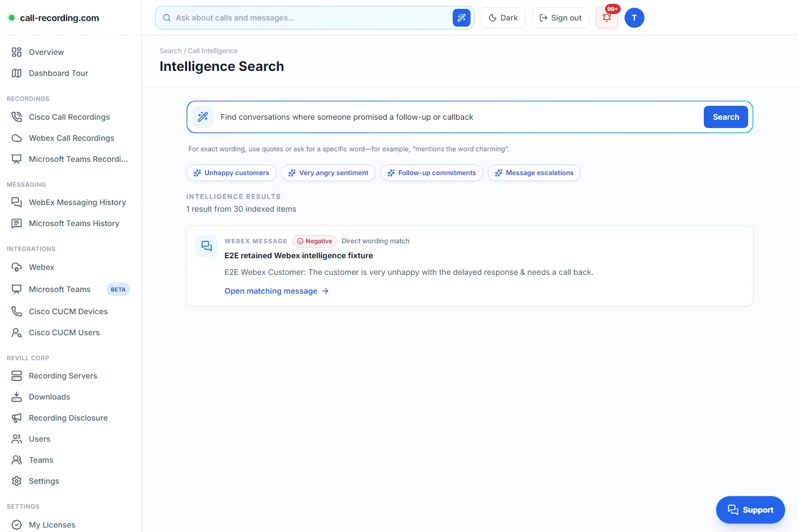The image size is (798, 532).
Task: Select the Follow-up commitments chip
Action: (432, 173)
